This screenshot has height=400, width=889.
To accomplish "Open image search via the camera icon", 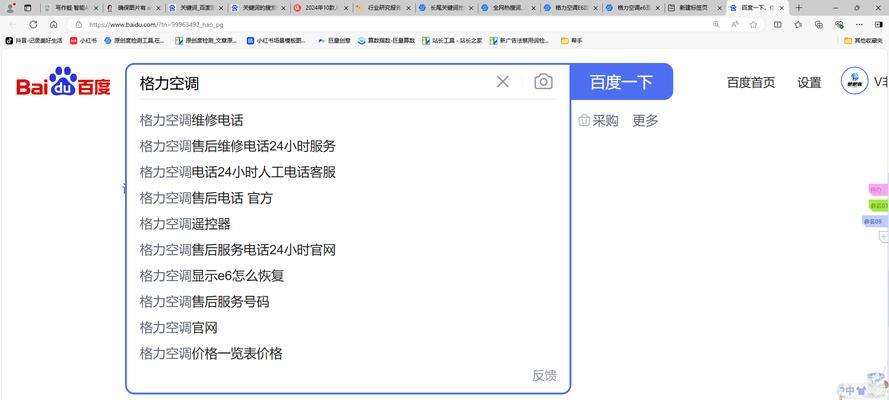I will [543, 82].
